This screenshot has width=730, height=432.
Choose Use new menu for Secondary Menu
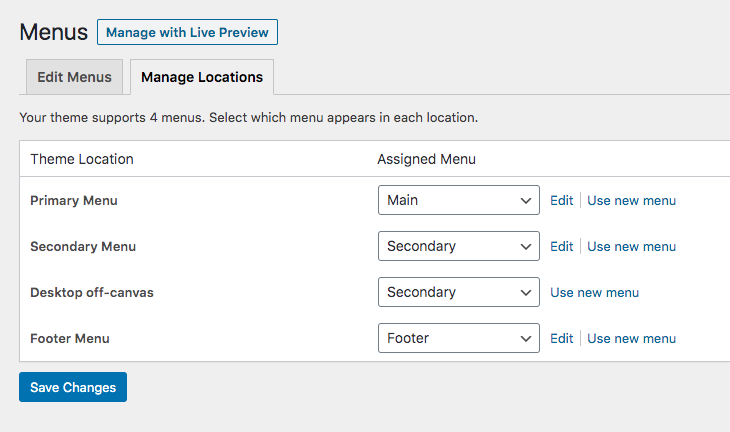631,246
